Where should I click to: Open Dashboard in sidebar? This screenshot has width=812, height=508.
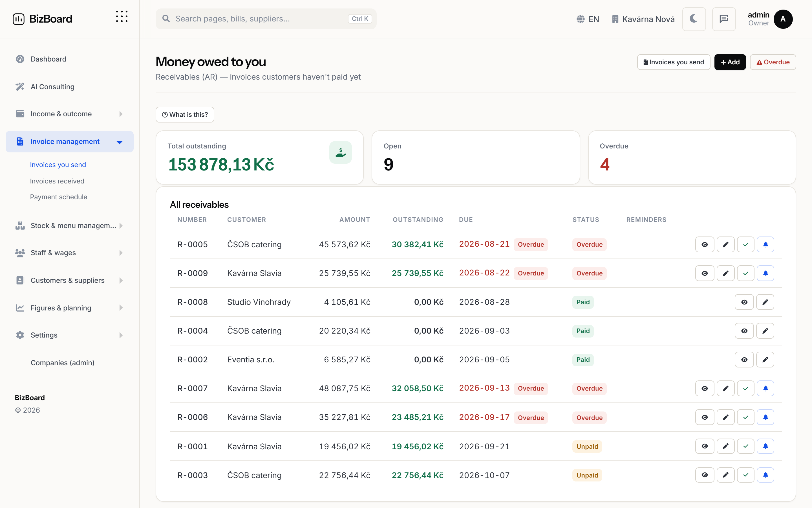pyautogui.click(x=69, y=59)
